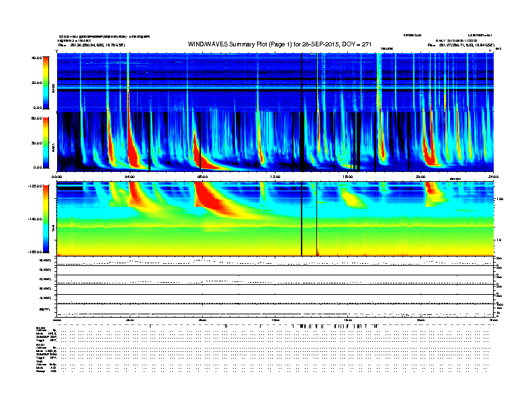Viewport: 532px width, 411px height.
Task: Click the TNR heading in bottom status table
Action: coord(38,361)
